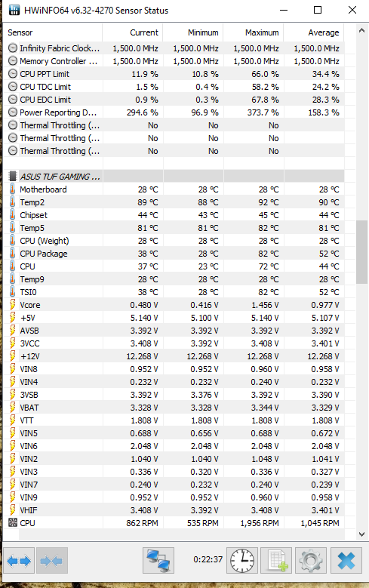
Task: Click the log file plus button
Action: click(x=276, y=561)
